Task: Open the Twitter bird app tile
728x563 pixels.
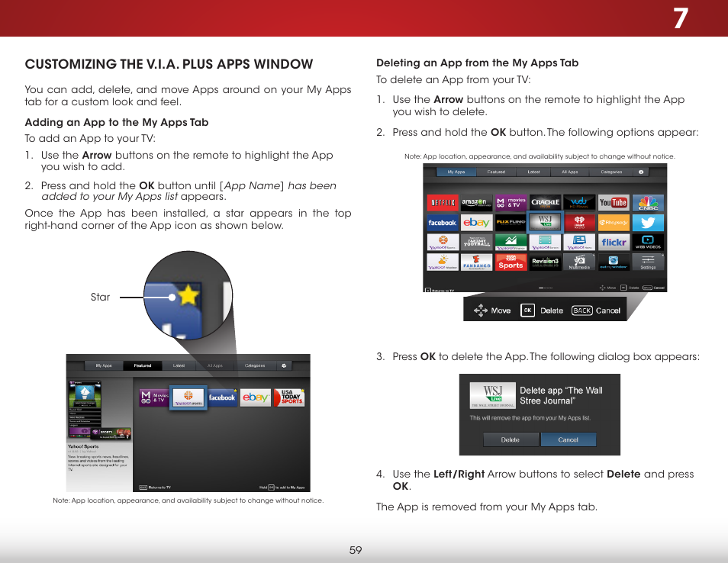Action: [x=648, y=222]
